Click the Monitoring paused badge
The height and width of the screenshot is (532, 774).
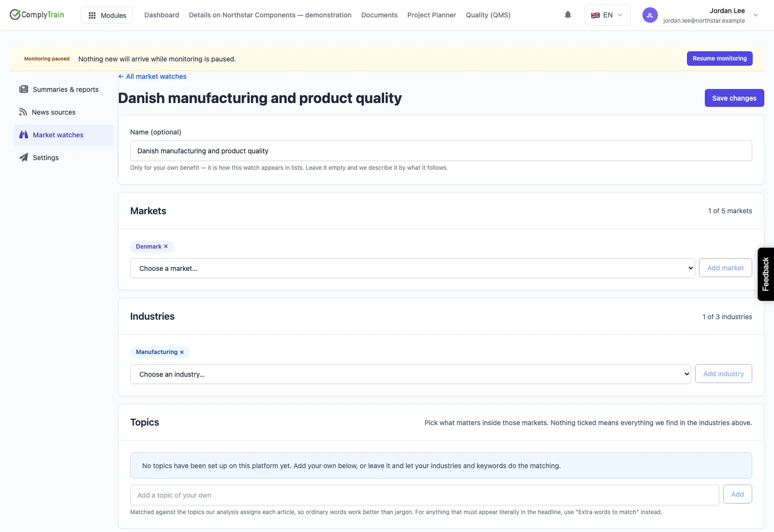(x=47, y=59)
